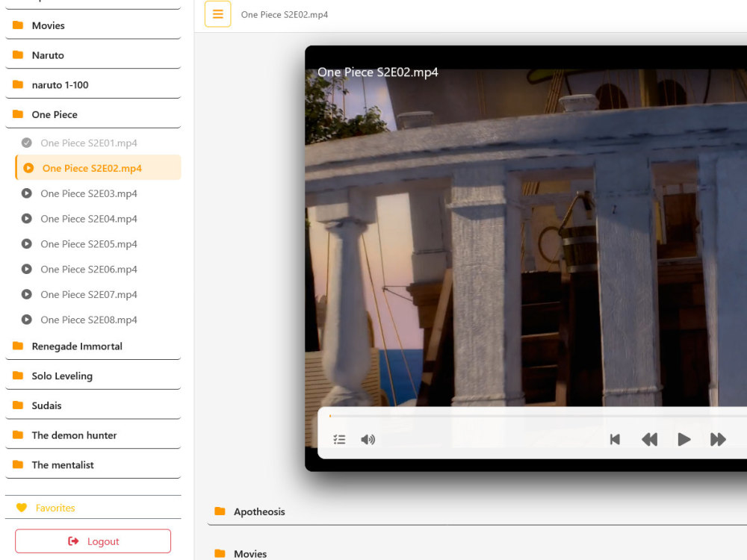
Task: Expand the Naruto folder
Action: (x=93, y=55)
